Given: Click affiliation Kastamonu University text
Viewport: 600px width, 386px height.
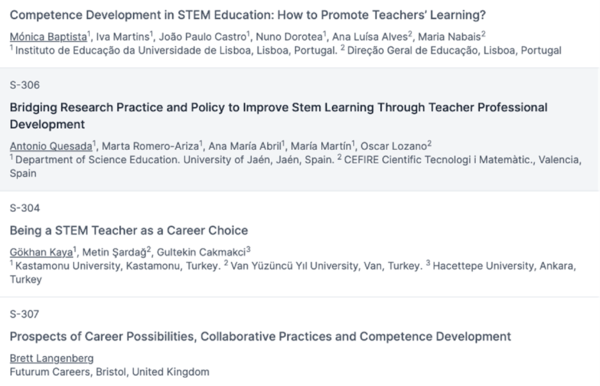Looking at the screenshot, I should click(118, 266).
